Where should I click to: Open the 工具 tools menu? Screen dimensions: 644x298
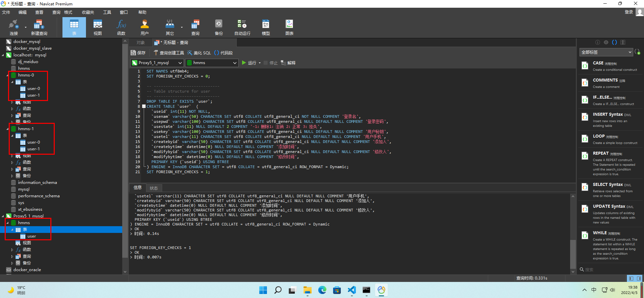pyautogui.click(x=107, y=12)
